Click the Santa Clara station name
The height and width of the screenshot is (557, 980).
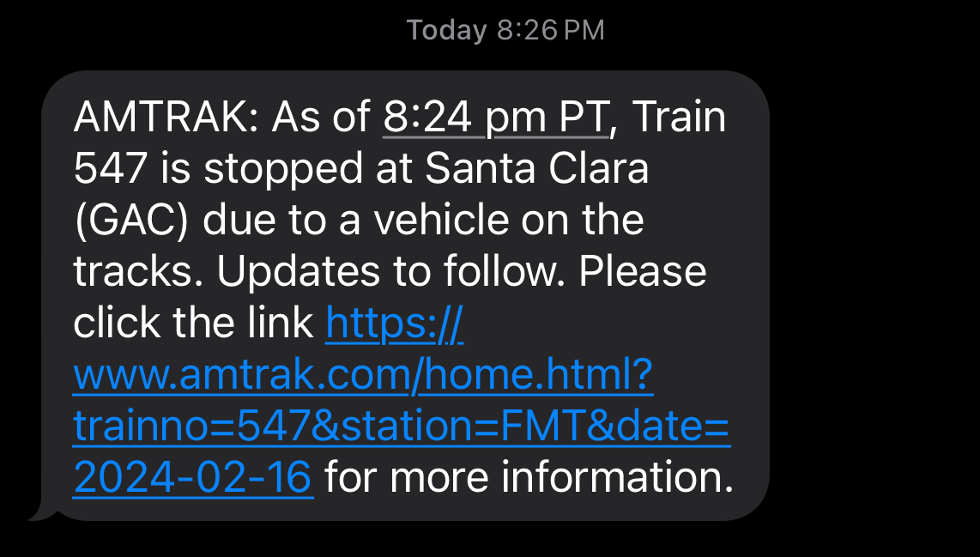537,169
